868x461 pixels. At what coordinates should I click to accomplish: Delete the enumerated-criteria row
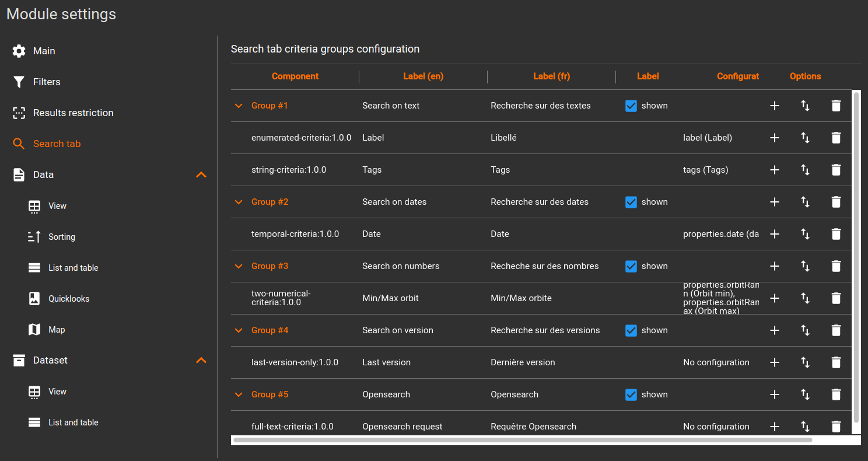pyautogui.click(x=836, y=138)
